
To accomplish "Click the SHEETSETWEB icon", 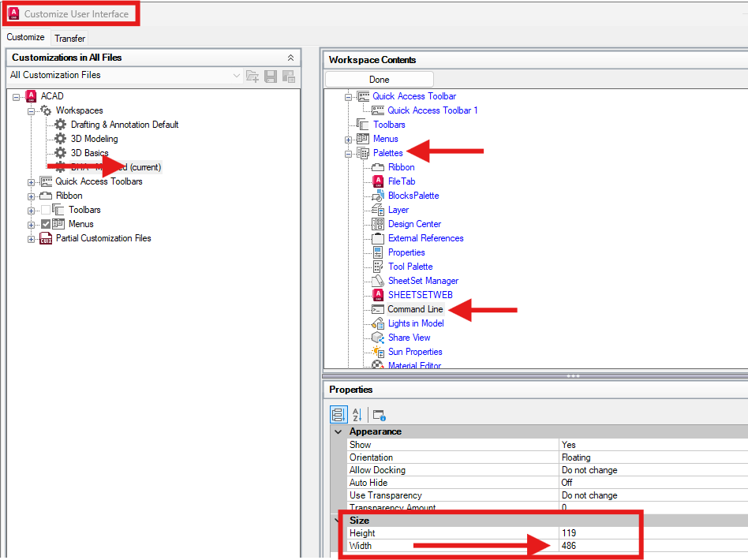I will point(378,295).
